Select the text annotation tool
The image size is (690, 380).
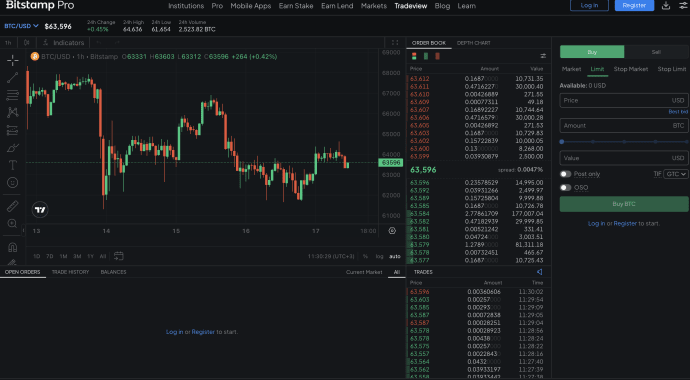point(13,165)
